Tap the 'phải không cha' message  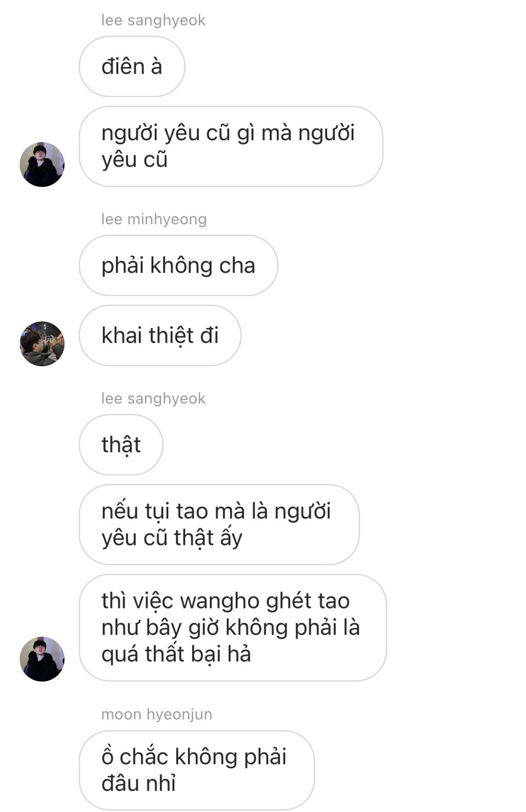pos(178,265)
